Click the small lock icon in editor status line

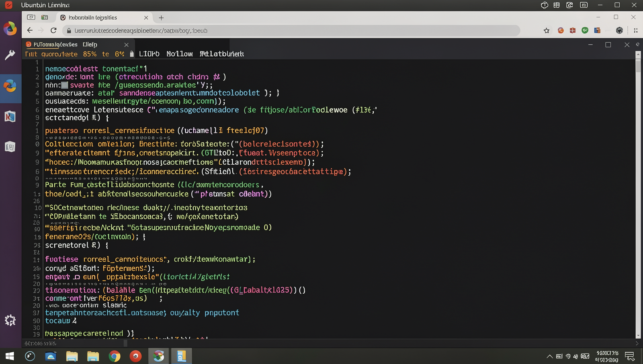coord(132,54)
